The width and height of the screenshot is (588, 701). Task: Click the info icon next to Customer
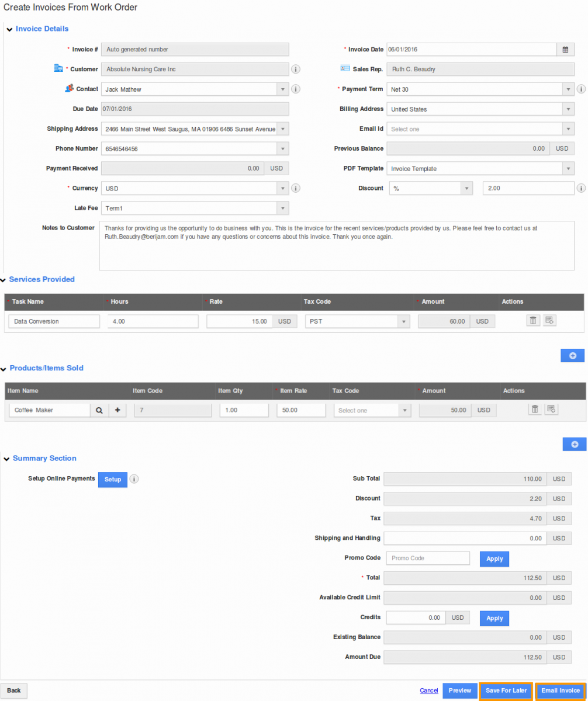(x=296, y=70)
